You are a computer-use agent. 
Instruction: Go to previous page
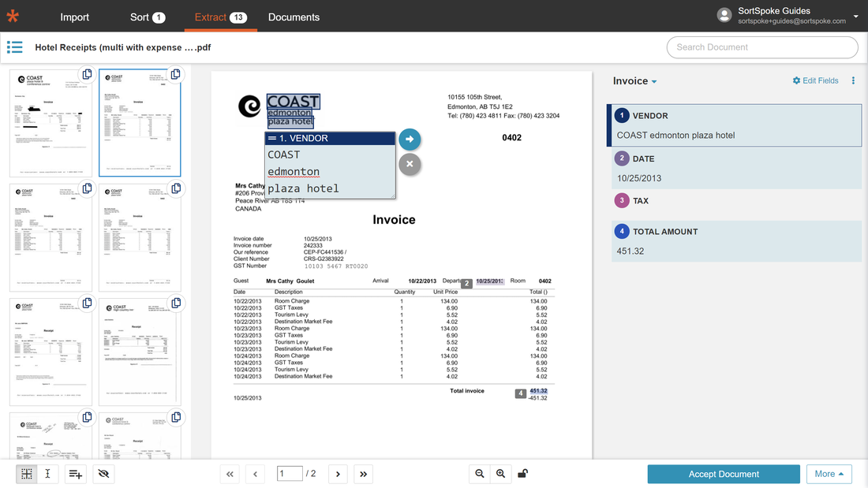tap(255, 474)
